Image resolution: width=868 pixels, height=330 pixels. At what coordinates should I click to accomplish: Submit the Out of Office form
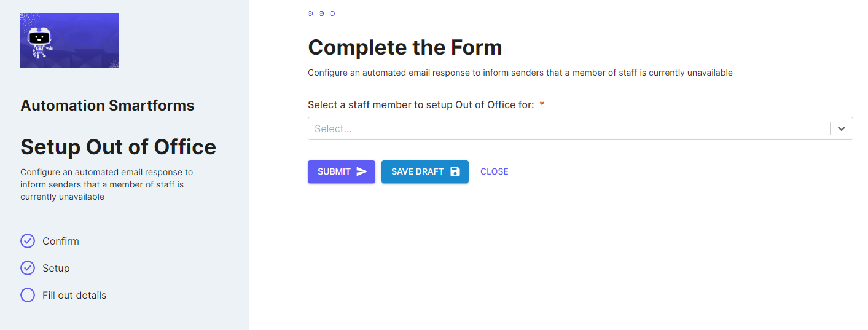pos(342,171)
